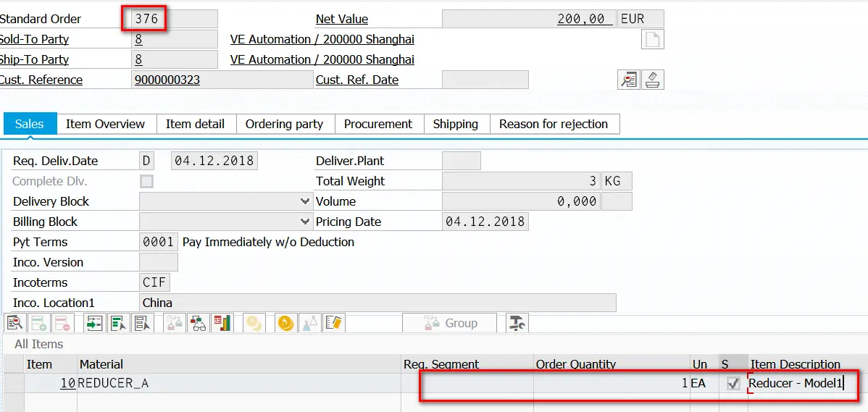Click the Order Quantity column header
Screen dimensions: 868x412
click(611, 364)
